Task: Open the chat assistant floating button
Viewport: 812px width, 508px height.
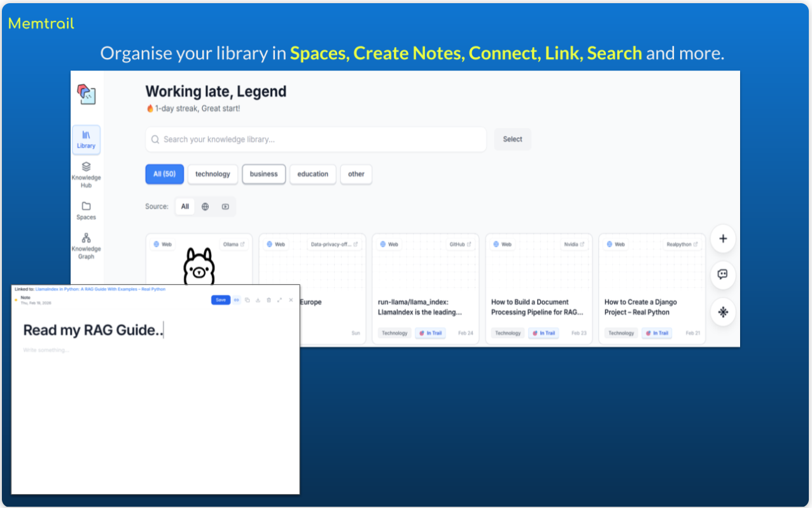Action: [x=723, y=275]
